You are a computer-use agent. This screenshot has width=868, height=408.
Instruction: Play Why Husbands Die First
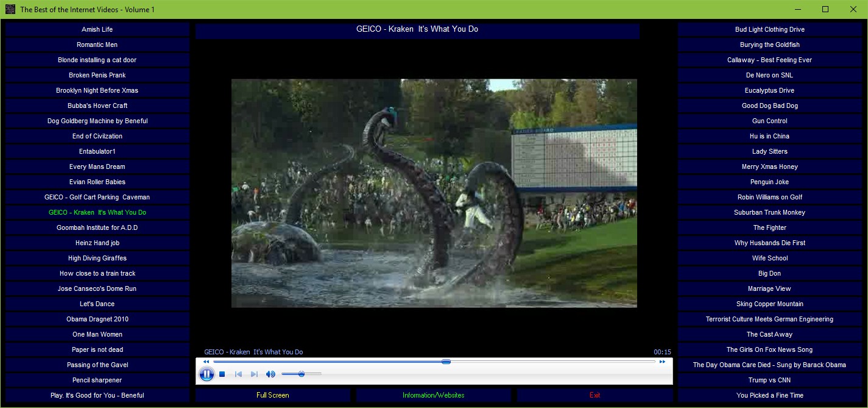click(x=770, y=243)
